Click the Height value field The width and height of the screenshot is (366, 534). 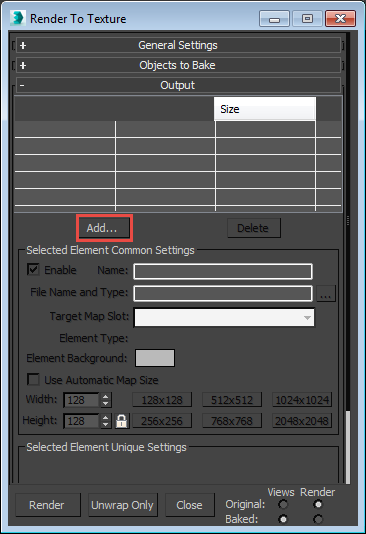pos(81,421)
